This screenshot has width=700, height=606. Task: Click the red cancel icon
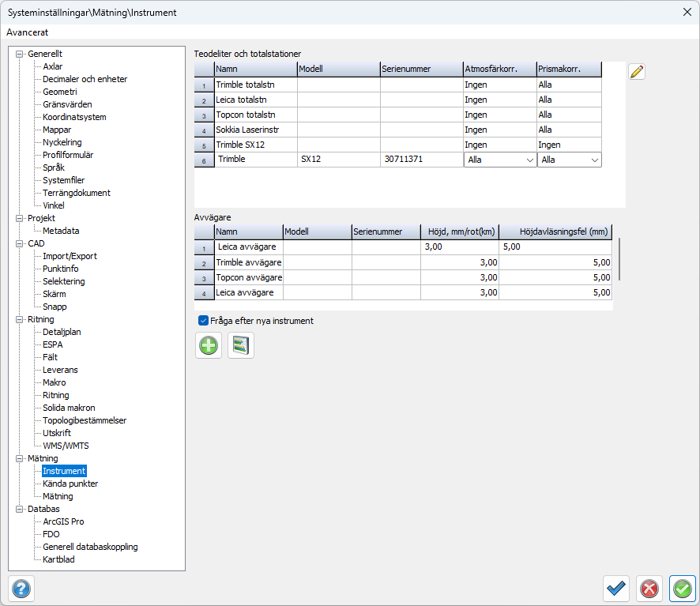[649, 589]
